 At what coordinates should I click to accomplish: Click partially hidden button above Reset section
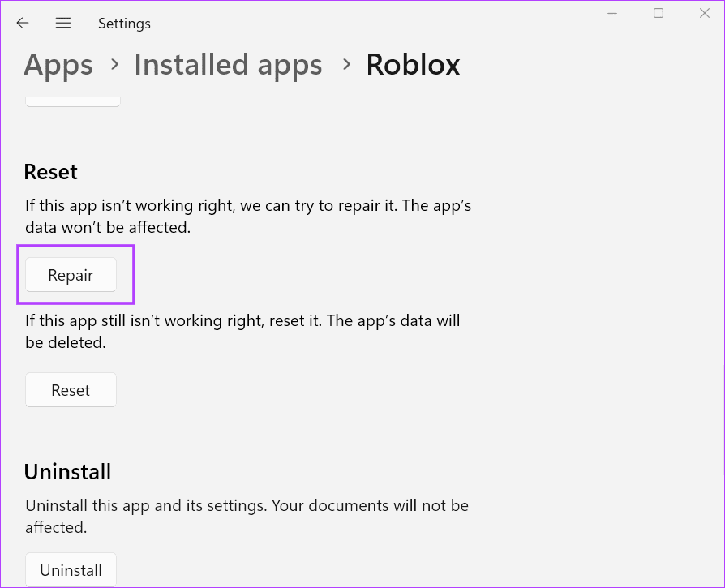click(x=73, y=101)
